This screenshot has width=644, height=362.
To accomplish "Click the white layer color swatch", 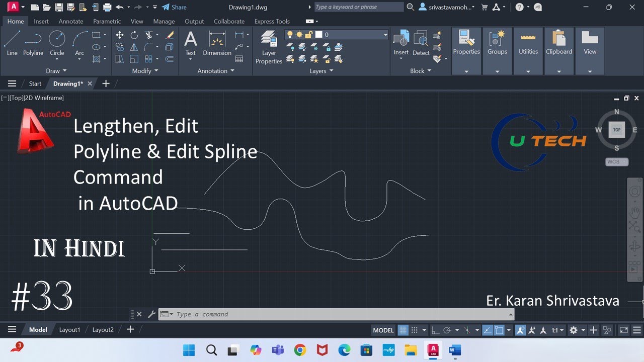I will coord(318,35).
